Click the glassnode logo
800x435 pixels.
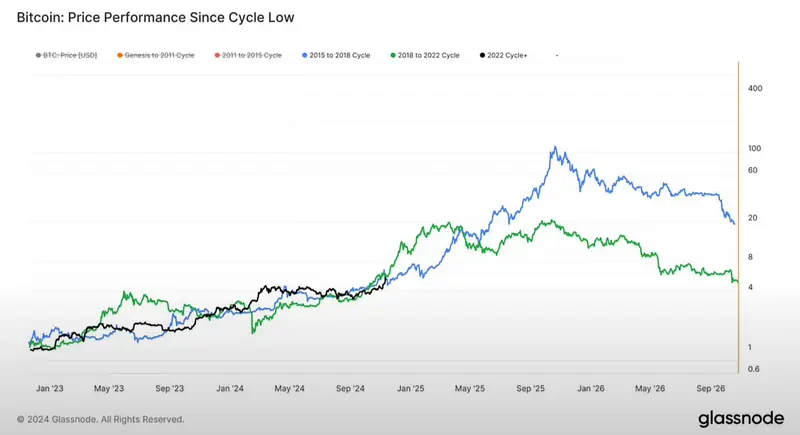click(741, 419)
